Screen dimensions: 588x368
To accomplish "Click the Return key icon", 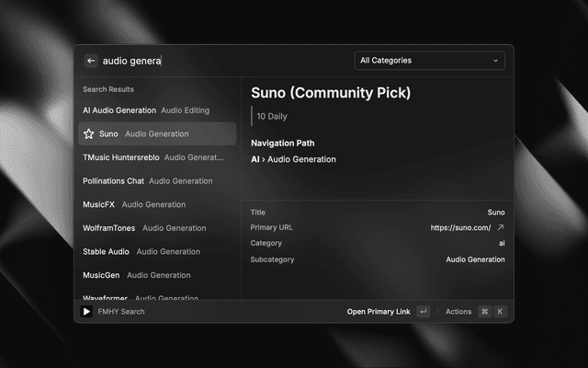I will (424, 311).
